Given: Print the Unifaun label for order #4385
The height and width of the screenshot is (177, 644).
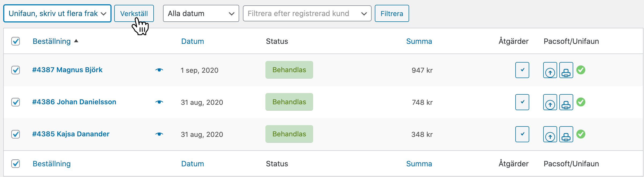Looking at the screenshot, I should (x=566, y=134).
